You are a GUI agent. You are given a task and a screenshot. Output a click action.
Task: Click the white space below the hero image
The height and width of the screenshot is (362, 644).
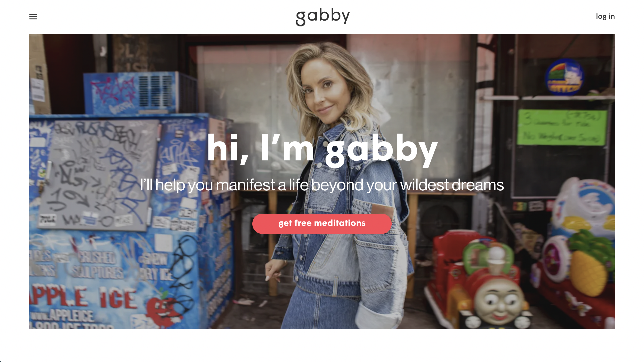(x=322, y=345)
